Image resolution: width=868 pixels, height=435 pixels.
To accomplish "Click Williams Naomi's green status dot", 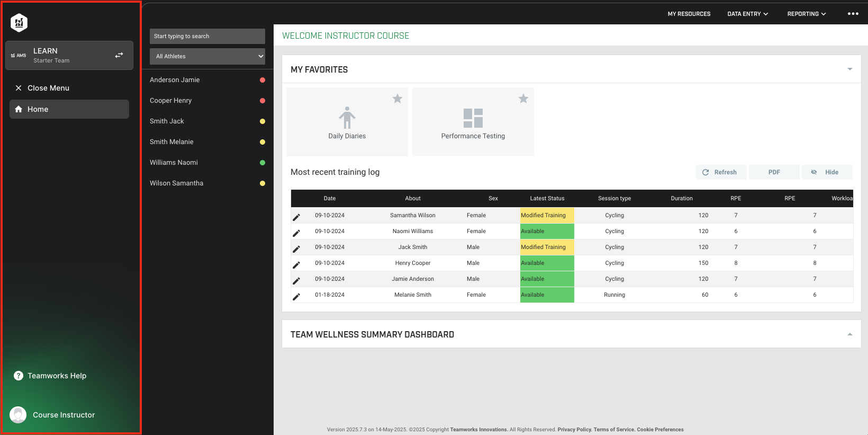I will click(x=263, y=163).
